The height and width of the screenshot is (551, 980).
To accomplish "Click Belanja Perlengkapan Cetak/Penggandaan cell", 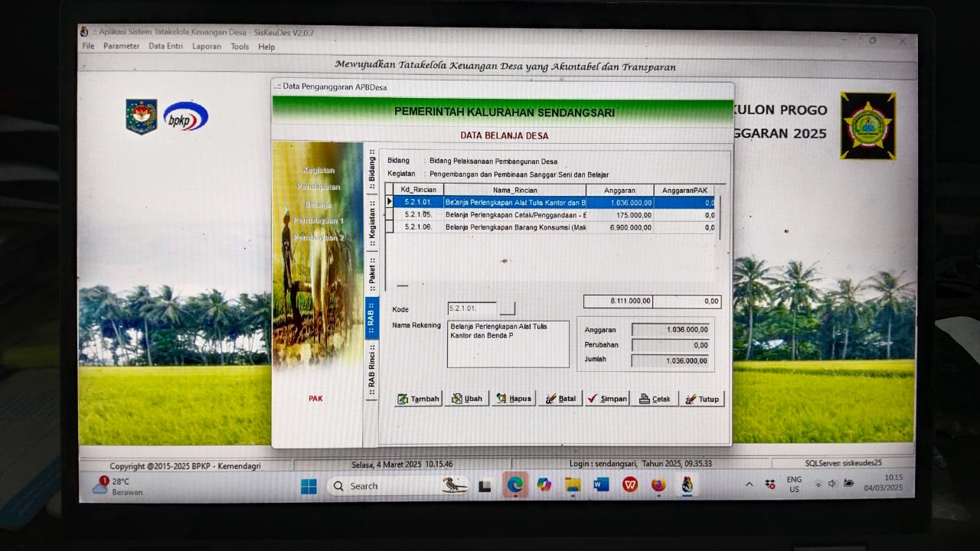I will (514, 215).
